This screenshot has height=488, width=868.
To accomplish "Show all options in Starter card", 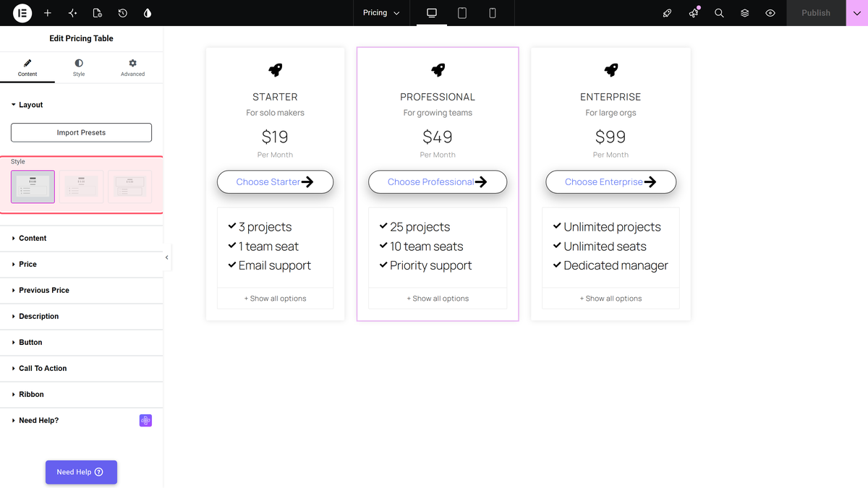I will point(275,299).
